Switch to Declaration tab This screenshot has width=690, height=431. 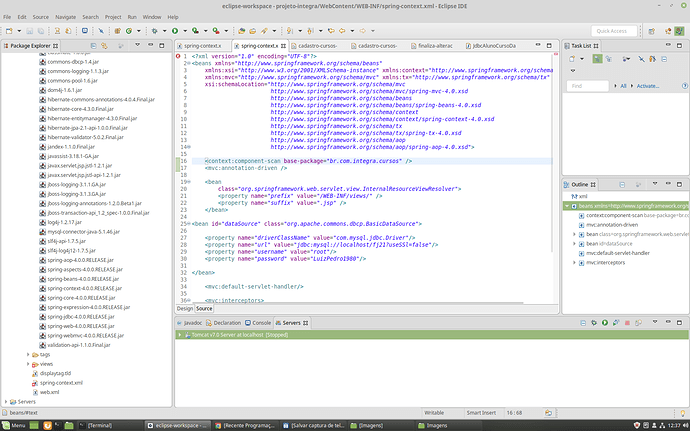224,323
